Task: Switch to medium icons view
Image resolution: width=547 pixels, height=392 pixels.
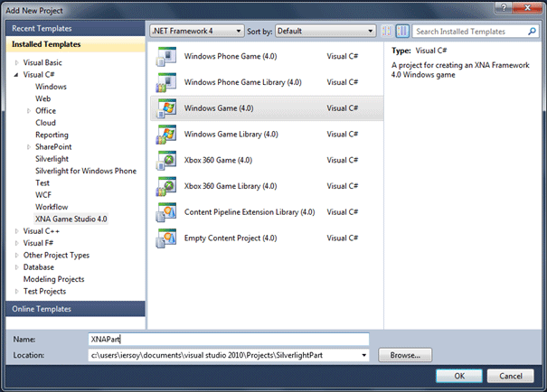Action: [402, 31]
